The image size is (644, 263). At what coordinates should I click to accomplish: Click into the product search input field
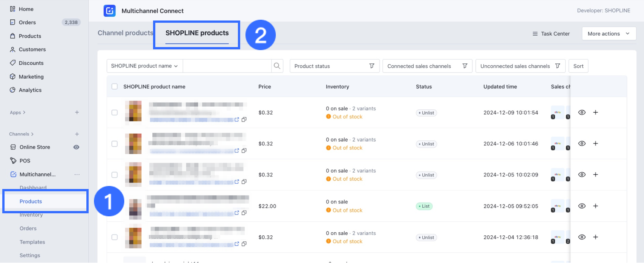(x=227, y=66)
